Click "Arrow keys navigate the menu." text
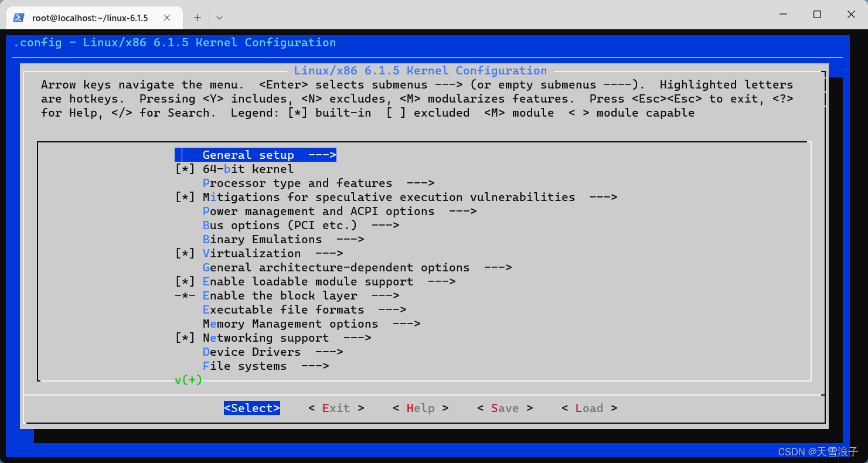This screenshot has width=868, height=463. 142,84
